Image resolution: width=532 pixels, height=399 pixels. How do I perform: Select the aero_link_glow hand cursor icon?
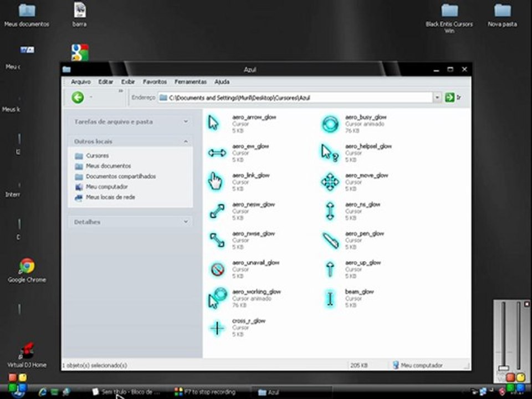[x=215, y=182]
